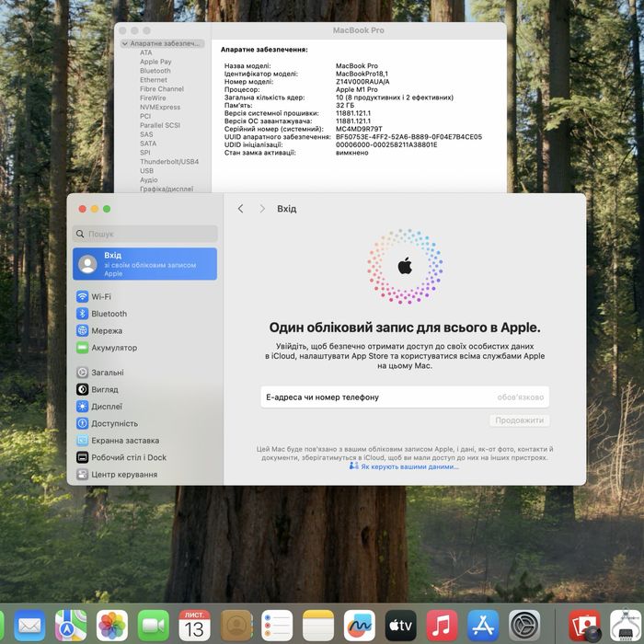
Task: Launch Music from the Dock
Action: coord(442,626)
